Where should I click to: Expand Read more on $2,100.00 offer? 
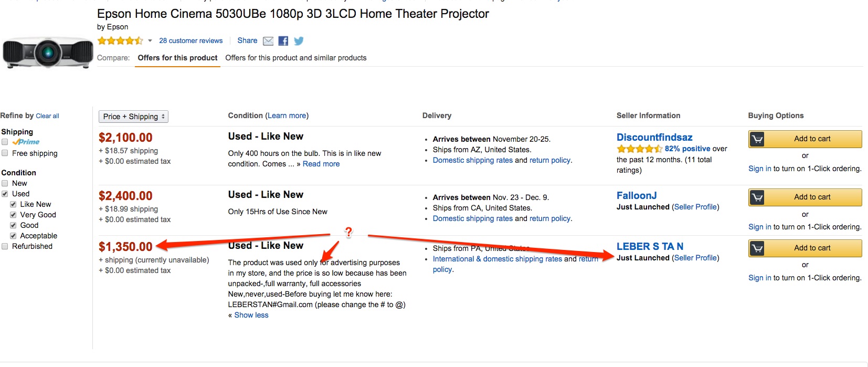pyautogui.click(x=321, y=164)
